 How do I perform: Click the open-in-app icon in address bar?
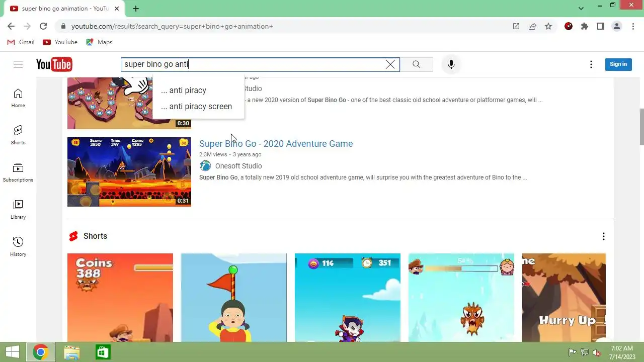coord(516,26)
